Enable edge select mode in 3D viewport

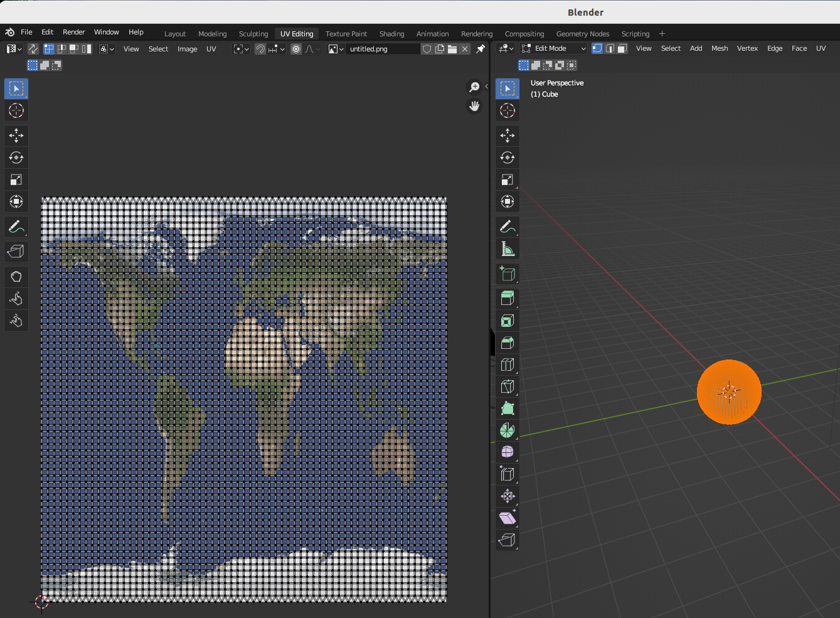[610, 48]
